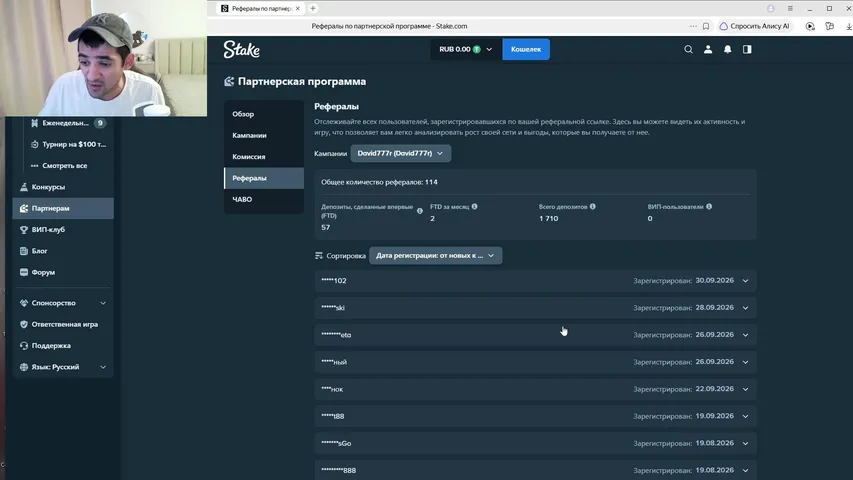853x480 pixels.
Task: Click the Stake logo
Action: click(242, 50)
